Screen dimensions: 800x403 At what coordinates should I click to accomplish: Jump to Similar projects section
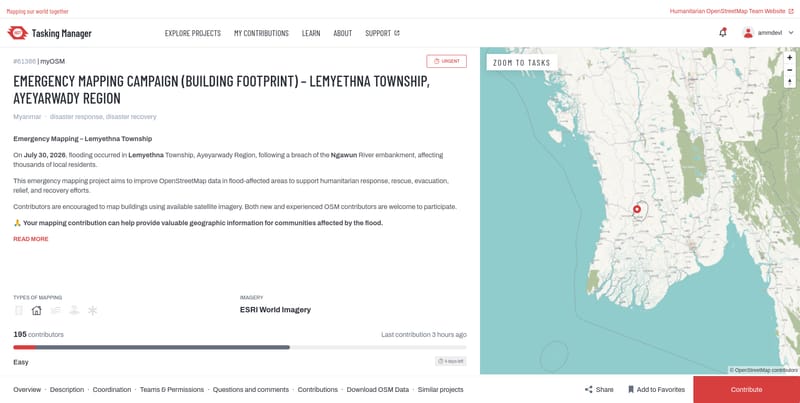coord(440,389)
